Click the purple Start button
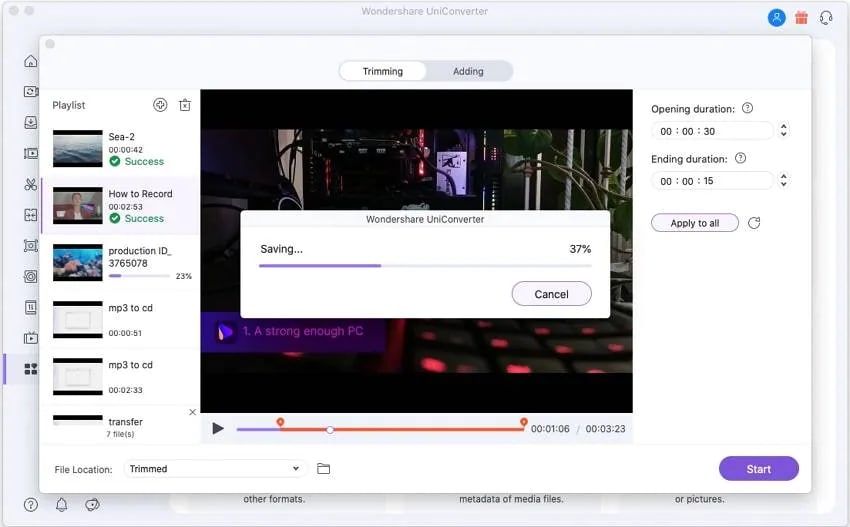Screen dimensions: 850x527 (758, 469)
